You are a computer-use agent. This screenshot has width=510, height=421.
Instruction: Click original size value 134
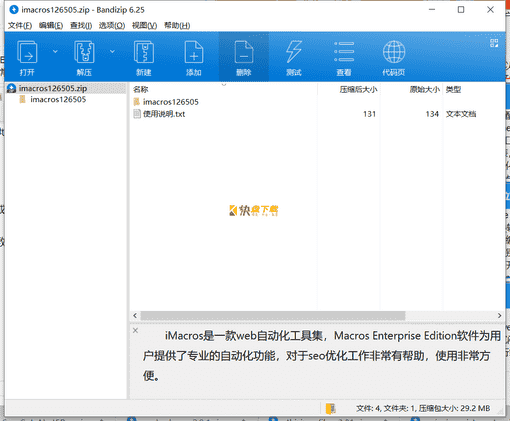(432, 114)
